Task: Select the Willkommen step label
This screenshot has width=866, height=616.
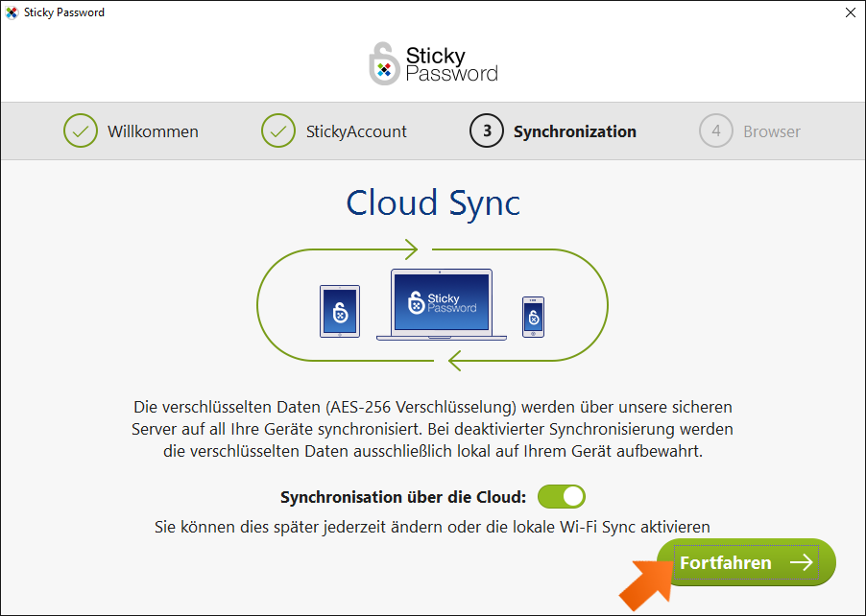Action: (153, 131)
